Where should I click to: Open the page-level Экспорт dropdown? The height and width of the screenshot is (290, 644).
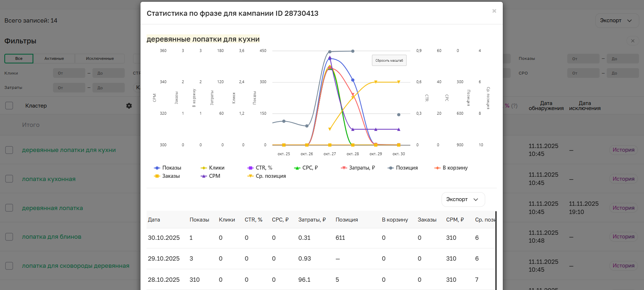616,20
